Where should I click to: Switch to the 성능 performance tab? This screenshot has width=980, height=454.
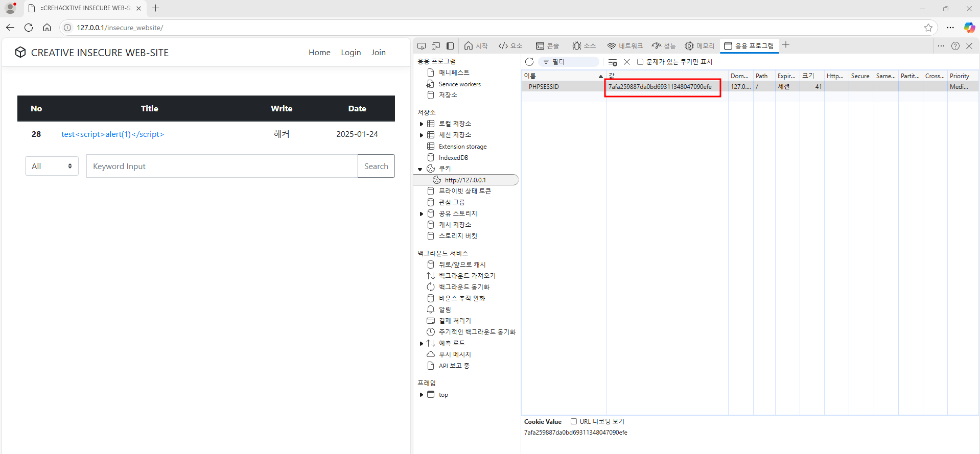coord(664,46)
